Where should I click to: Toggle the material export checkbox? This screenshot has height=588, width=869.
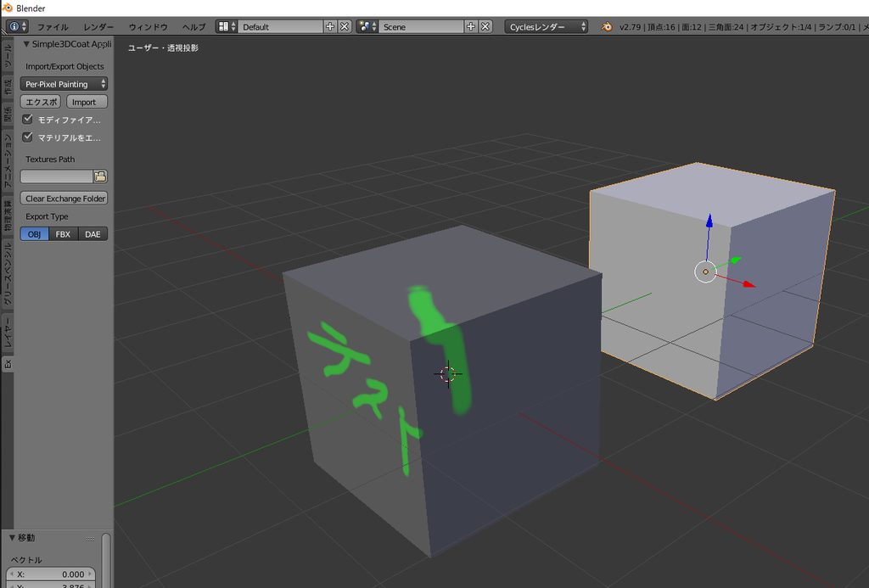(27, 137)
